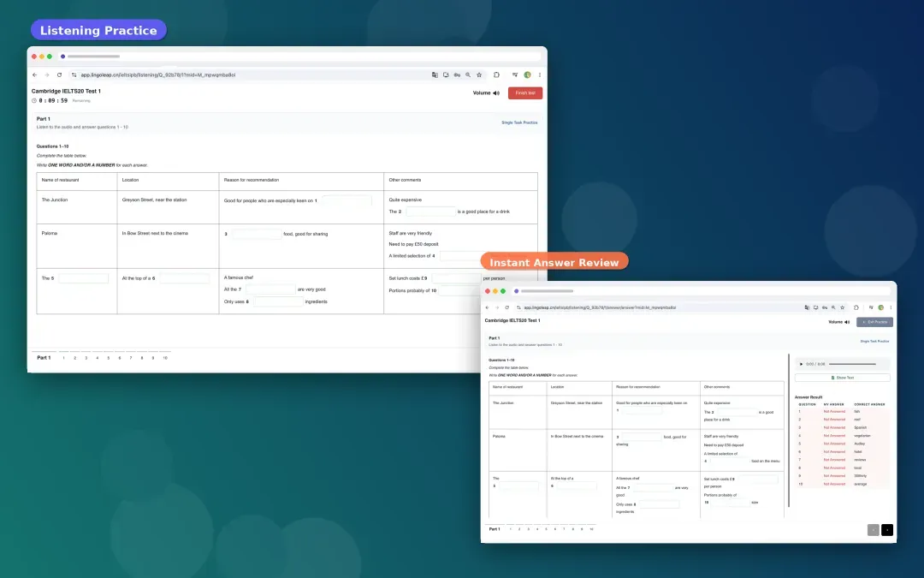Jump to question 10 in the Listening Practice footer
The height and width of the screenshot is (578, 924).
point(165,358)
